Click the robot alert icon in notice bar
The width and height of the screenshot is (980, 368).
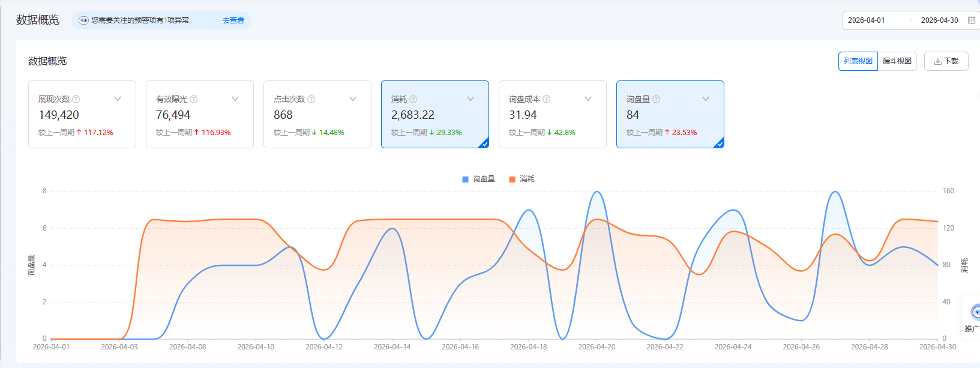84,20
